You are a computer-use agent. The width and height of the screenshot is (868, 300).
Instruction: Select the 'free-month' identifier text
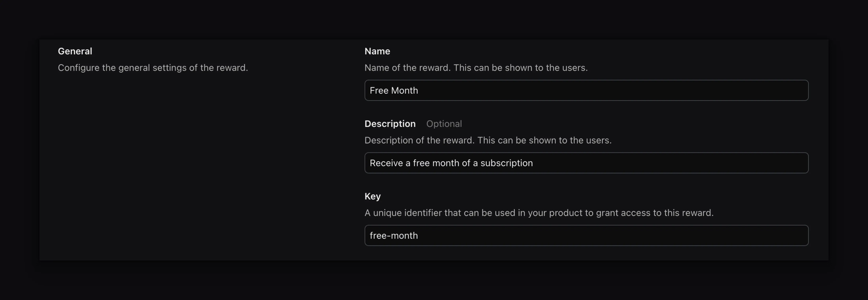click(x=394, y=235)
